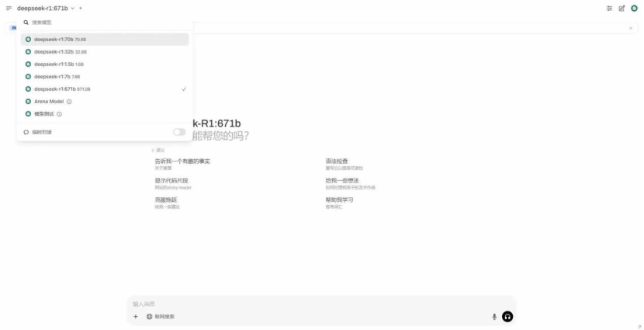The image size is (644, 330).
Task: Pick the deepseek-r1:7b model
Action: click(105, 76)
